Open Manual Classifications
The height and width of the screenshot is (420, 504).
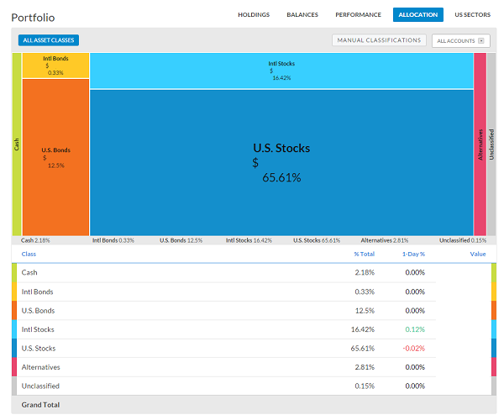(379, 40)
